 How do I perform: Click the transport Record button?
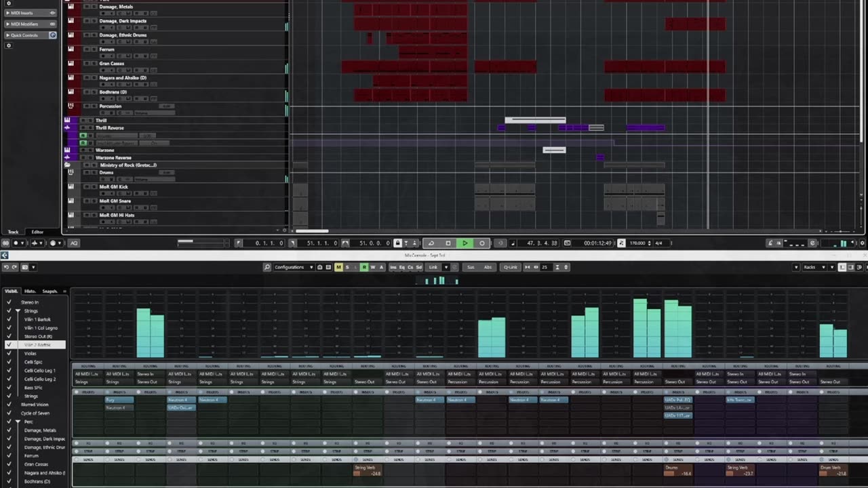coord(482,243)
